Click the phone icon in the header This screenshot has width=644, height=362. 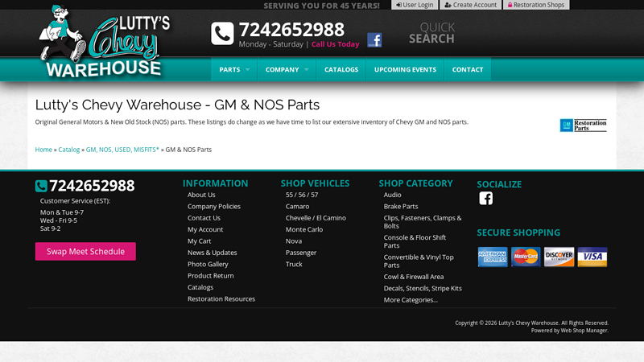tap(222, 34)
